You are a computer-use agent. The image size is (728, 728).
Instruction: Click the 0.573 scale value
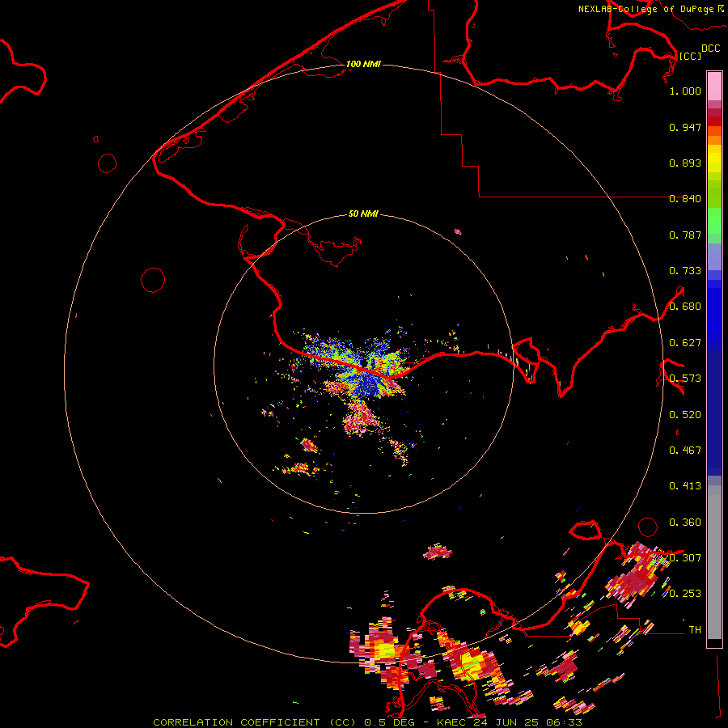pyautogui.click(x=685, y=379)
